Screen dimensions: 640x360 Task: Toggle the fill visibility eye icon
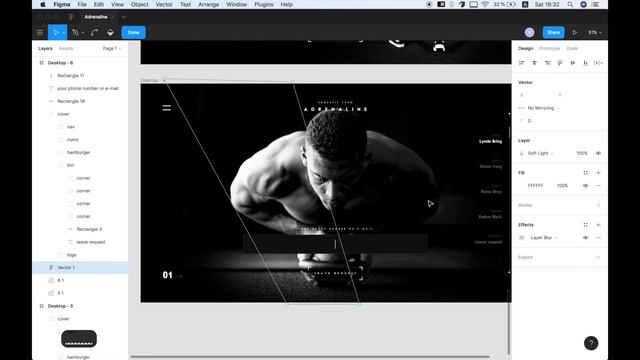[585, 186]
